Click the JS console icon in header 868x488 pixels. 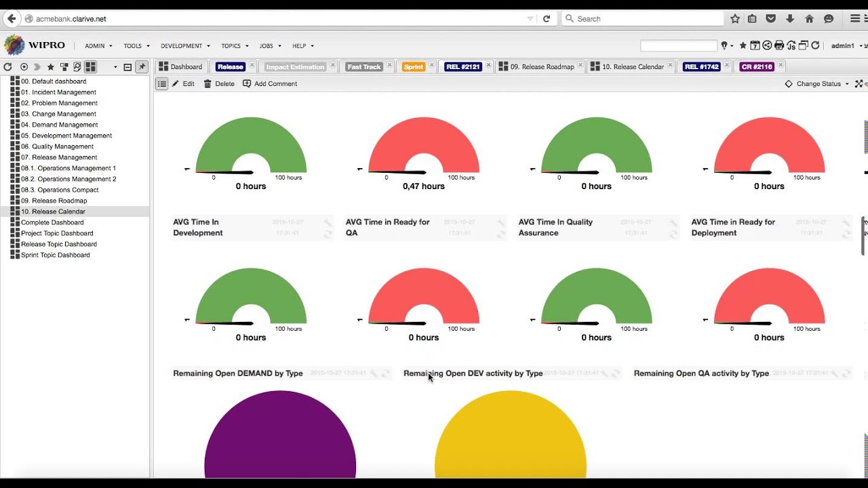click(x=791, y=46)
